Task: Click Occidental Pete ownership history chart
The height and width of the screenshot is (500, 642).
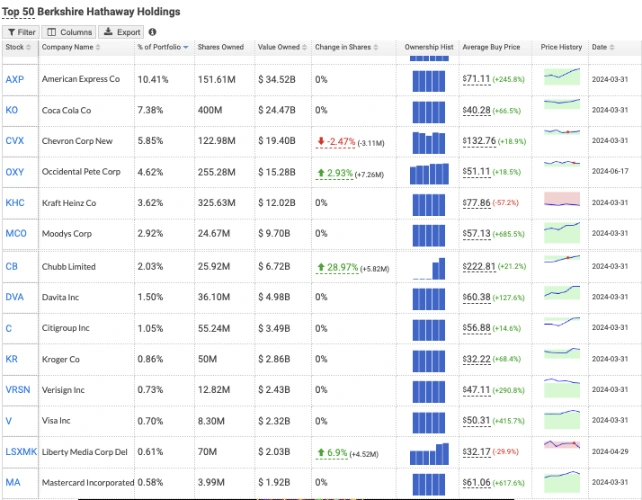Action: coord(429,174)
